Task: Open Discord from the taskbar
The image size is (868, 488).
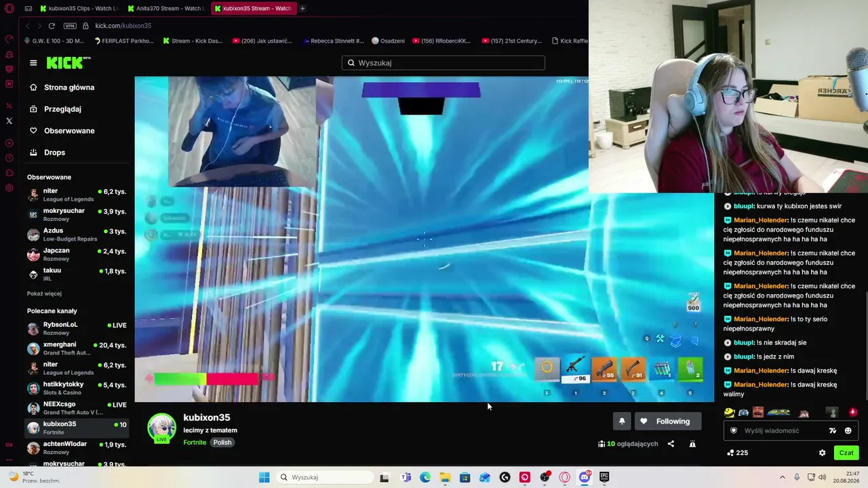Action: click(585, 477)
